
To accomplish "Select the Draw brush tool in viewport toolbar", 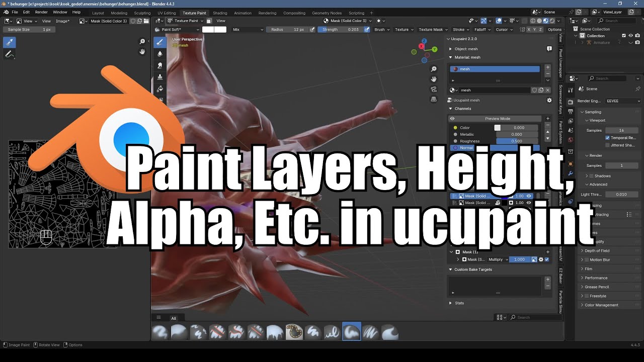I will point(160,42).
